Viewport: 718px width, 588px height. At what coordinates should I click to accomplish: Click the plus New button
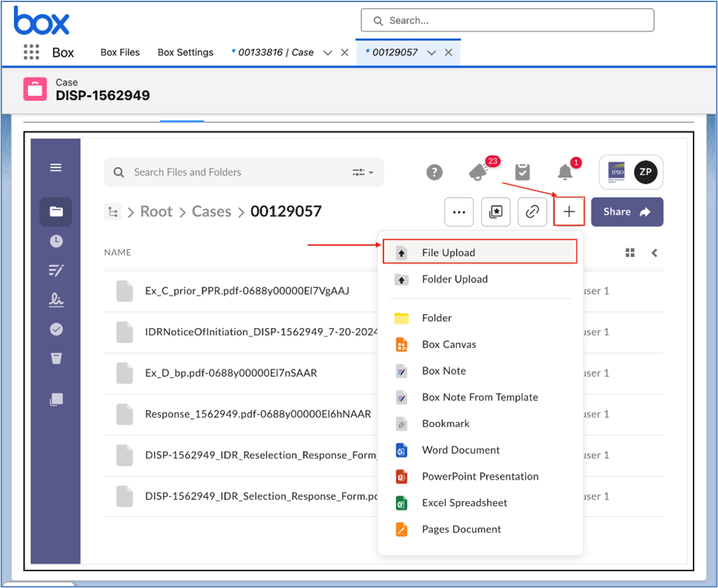pyautogui.click(x=568, y=212)
